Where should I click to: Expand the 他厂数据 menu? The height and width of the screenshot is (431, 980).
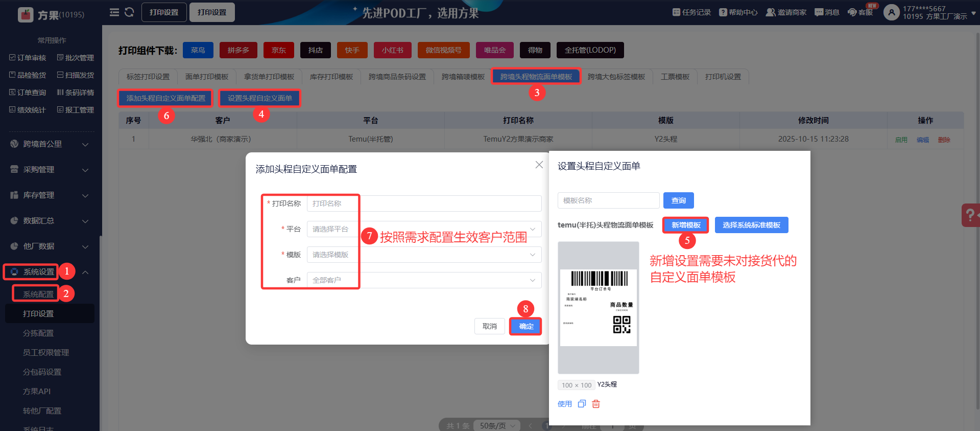tap(50, 246)
